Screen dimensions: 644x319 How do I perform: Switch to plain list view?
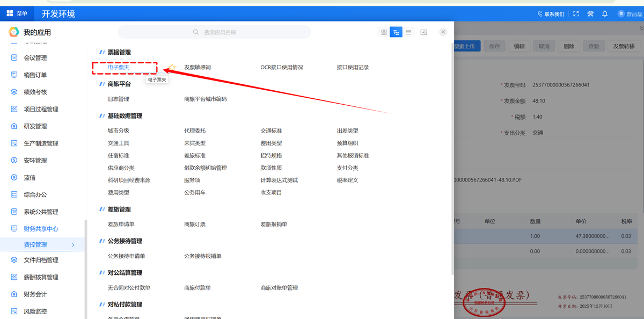click(x=408, y=32)
